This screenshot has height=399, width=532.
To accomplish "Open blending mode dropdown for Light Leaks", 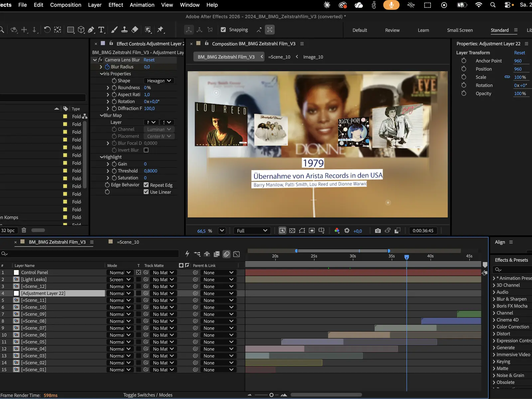I will pyautogui.click(x=120, y=280).
